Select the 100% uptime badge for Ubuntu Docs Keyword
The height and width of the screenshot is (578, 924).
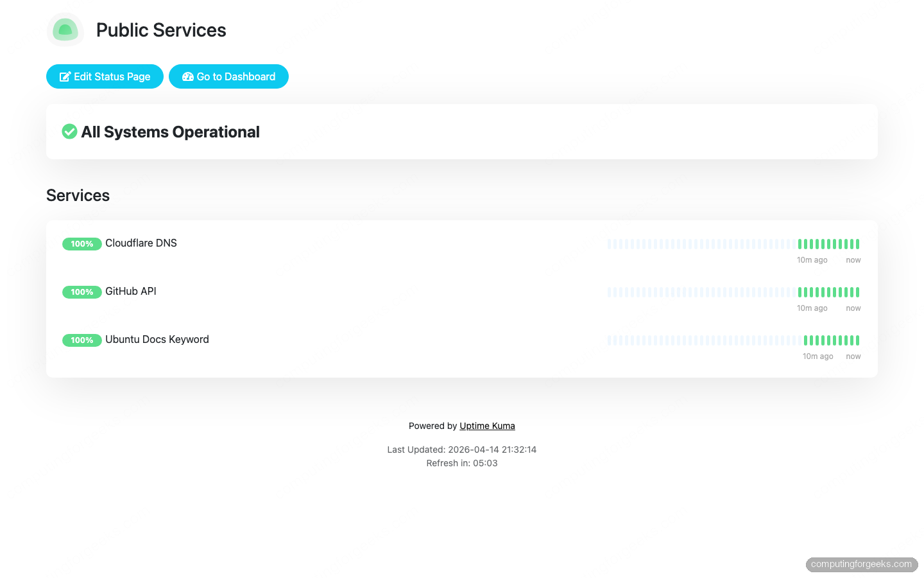click(x=82, y=340)
